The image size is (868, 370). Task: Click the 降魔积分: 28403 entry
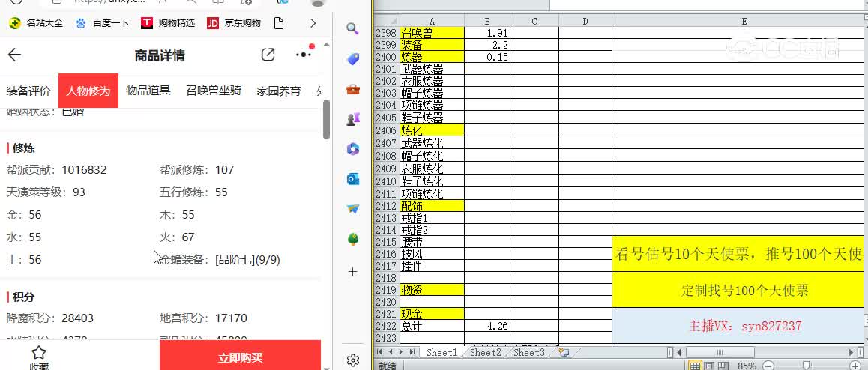tap(49, 318)
